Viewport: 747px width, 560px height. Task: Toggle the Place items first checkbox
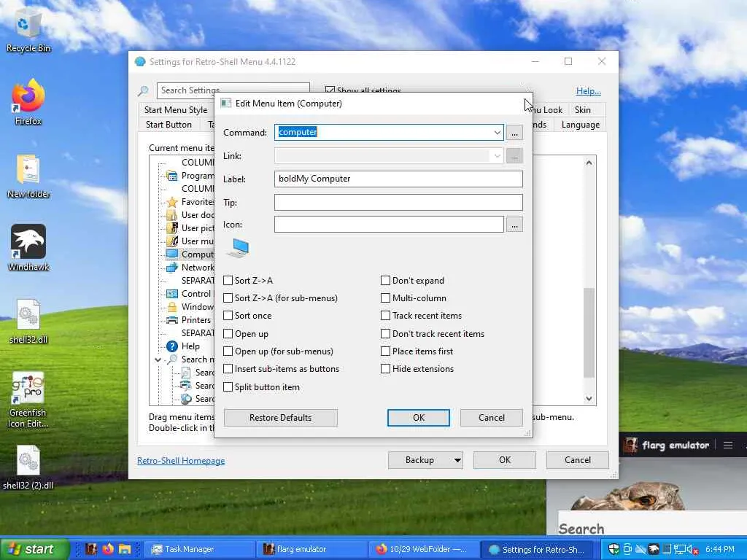tap(385, 351)
